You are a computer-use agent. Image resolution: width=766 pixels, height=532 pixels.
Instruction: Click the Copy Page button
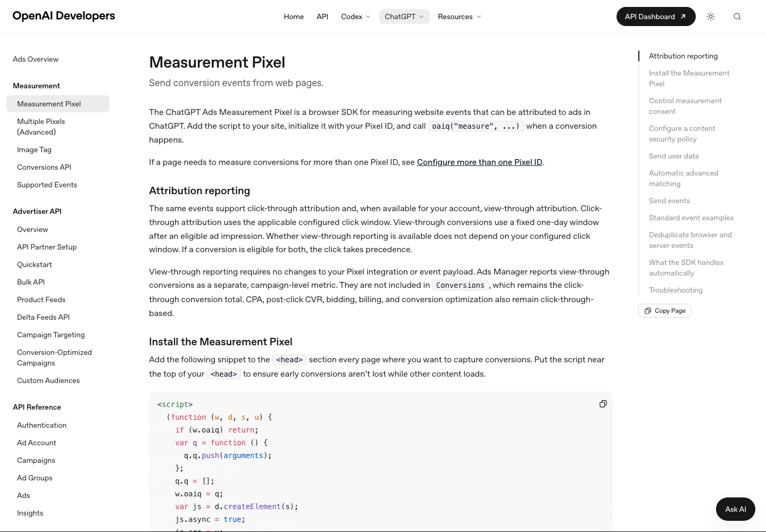click(665, 311)
